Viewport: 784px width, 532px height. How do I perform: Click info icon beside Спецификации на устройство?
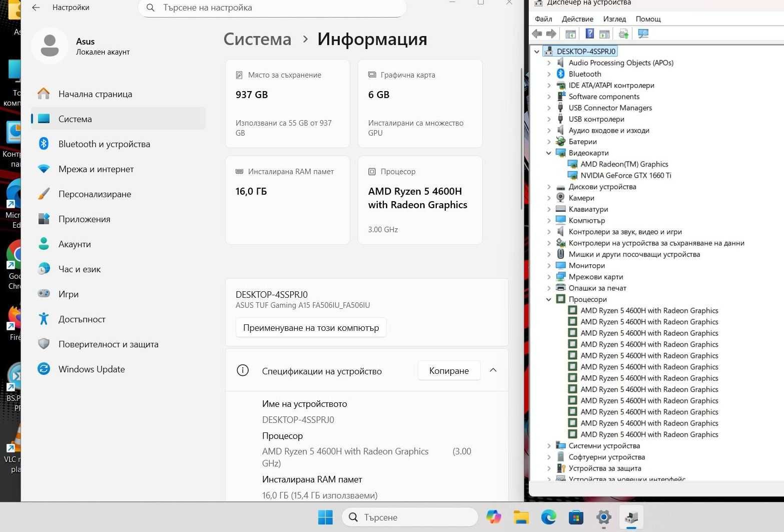[x=243, y=370]
